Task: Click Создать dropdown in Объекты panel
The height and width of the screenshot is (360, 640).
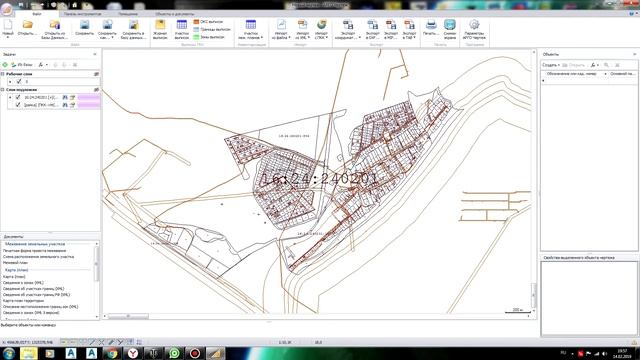Action: (551, 65)
